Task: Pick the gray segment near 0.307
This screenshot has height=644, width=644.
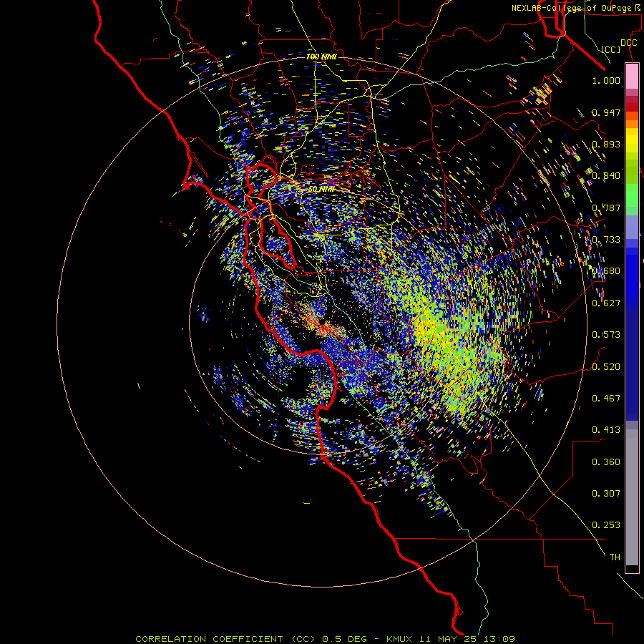Action: pyautogui.click(x=632, y=497)
